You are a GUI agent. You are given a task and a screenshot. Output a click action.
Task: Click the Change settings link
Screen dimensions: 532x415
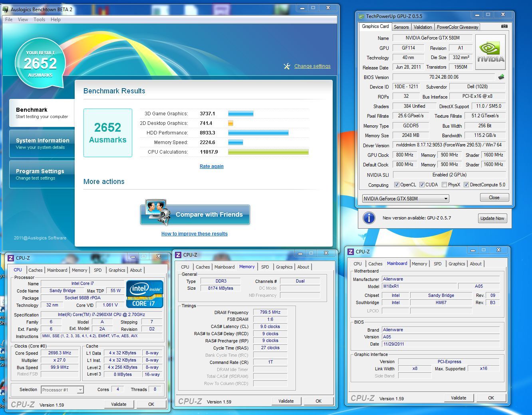[x=312, y=66]
